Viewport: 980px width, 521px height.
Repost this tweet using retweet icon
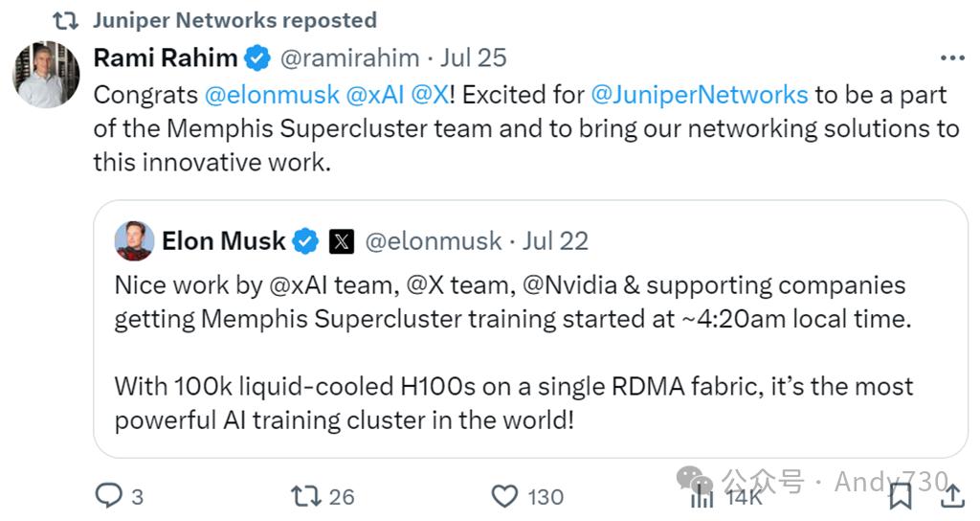point(306,495)
